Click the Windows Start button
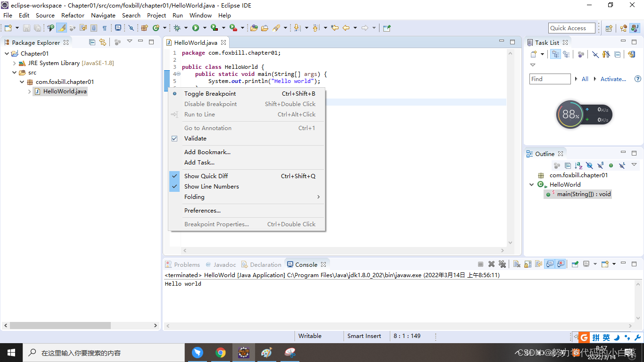Screen dimensions: 644x362 click(x=11, y=353)
